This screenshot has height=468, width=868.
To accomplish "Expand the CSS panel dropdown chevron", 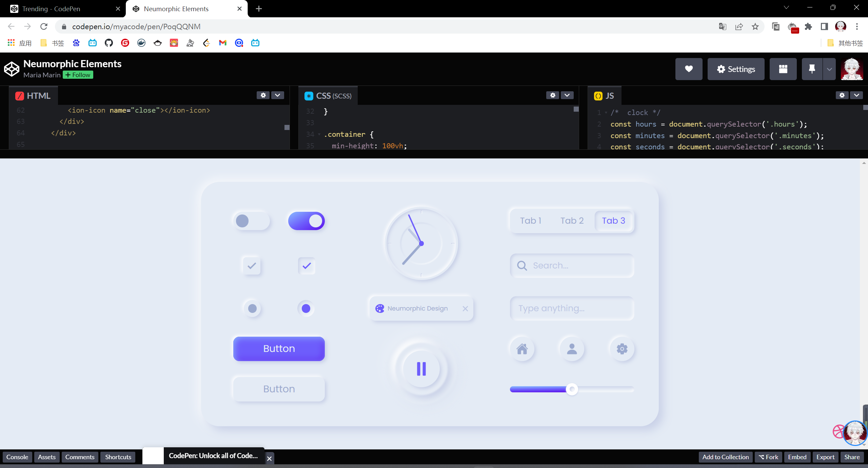I will (567, 95).
